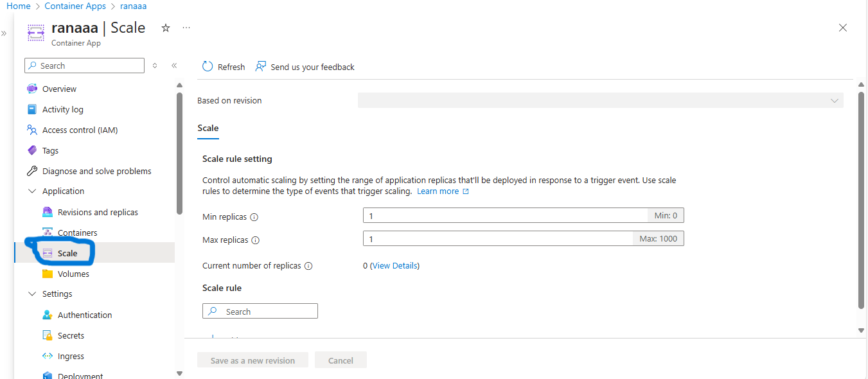Click the Max replicas info icon
This screenshot has width=868, height=379.
tap(255, 240)
